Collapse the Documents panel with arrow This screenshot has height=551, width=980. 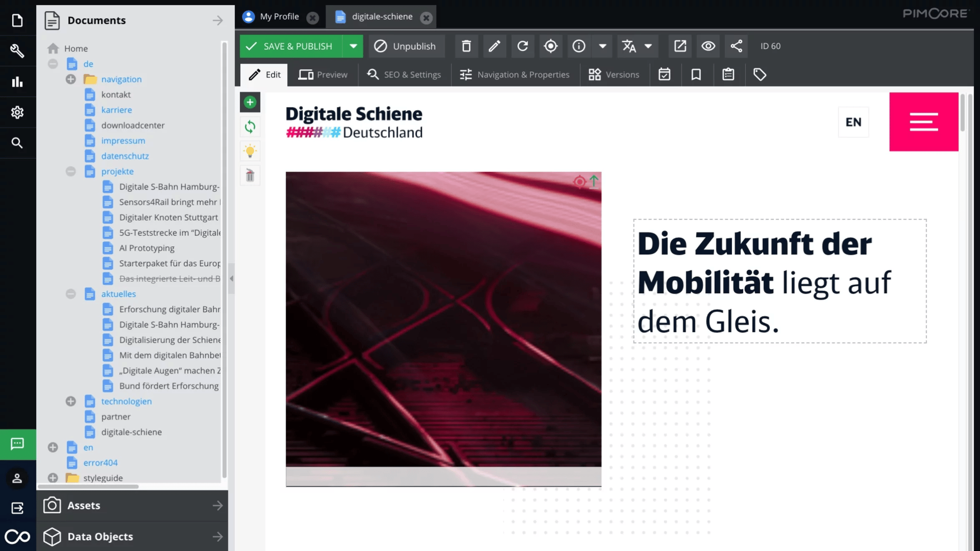(218, 20)
